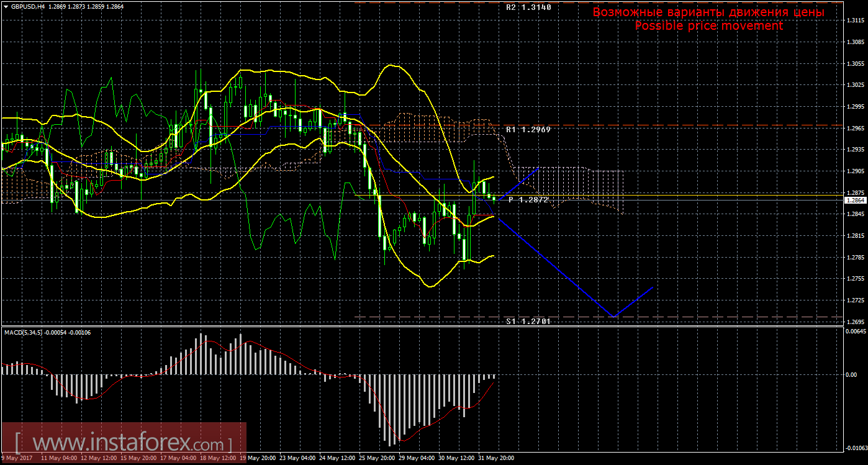The image size is (868, 465).
Task: Click the '31 May 20:00' time axis label
Action: pyautogui.click(x=494, y=458)
